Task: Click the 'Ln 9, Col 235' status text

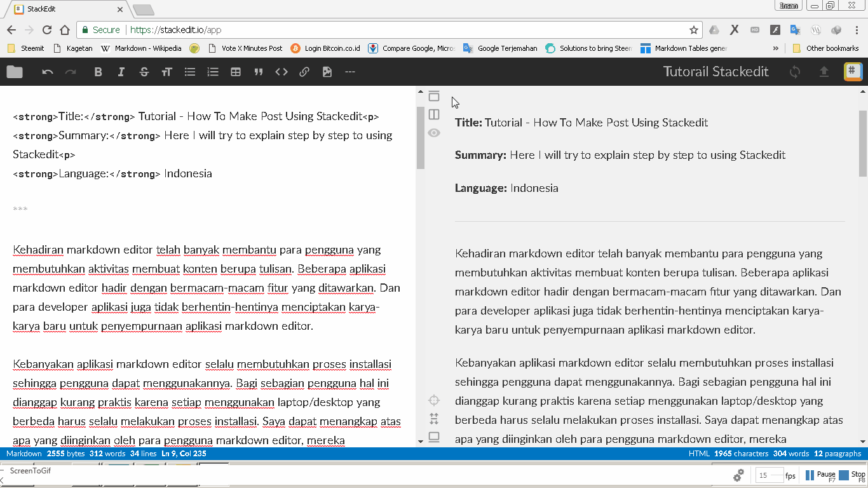Action: [x=184, y=454]
